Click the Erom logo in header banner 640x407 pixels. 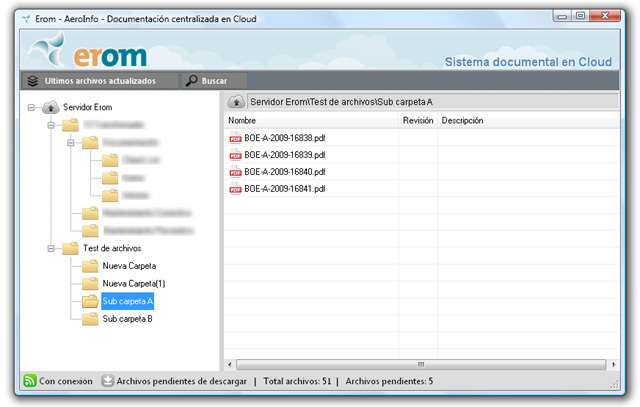click(88, 51)
